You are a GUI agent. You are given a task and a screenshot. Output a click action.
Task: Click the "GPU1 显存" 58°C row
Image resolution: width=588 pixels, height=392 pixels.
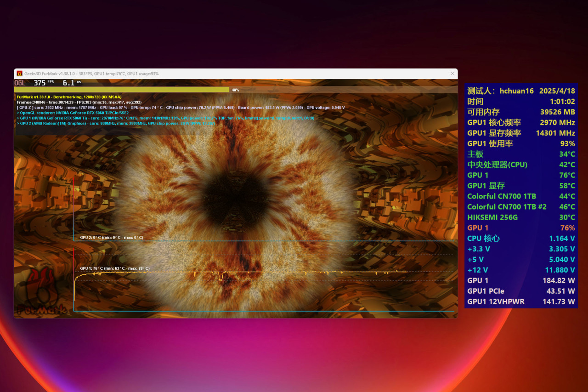(x=521, y=186)
